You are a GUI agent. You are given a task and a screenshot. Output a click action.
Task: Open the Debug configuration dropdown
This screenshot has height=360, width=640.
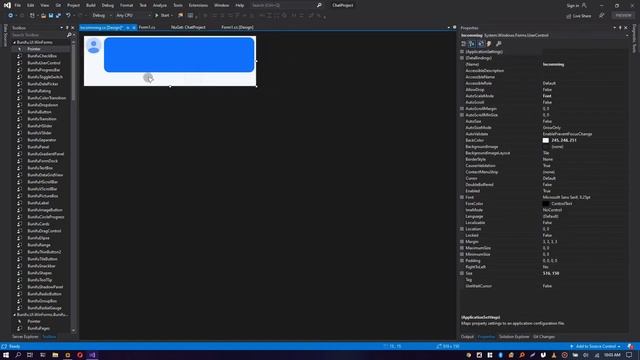click(x=102, y=16)
